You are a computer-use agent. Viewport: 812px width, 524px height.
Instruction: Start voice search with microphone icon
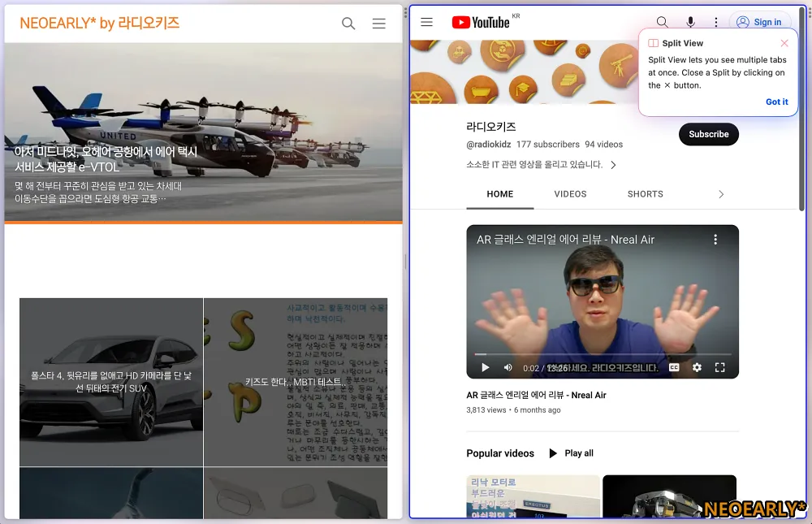(690, 22)
